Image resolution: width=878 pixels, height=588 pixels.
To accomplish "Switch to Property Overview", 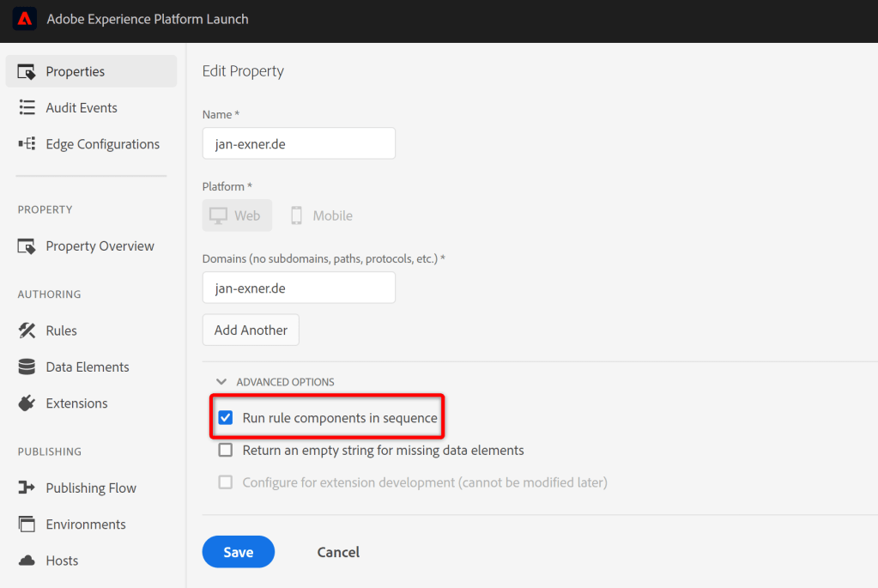I will click(97, 246).
